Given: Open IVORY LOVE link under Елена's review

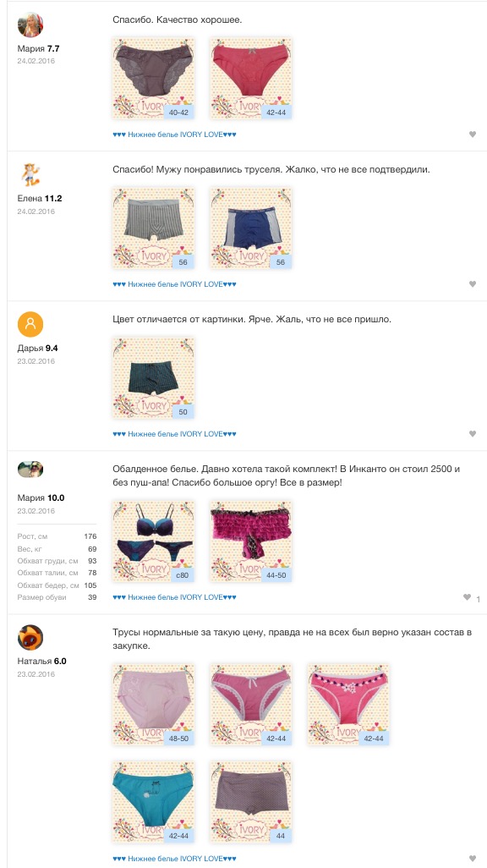Looking at the screenshot, I should (174, 284).
